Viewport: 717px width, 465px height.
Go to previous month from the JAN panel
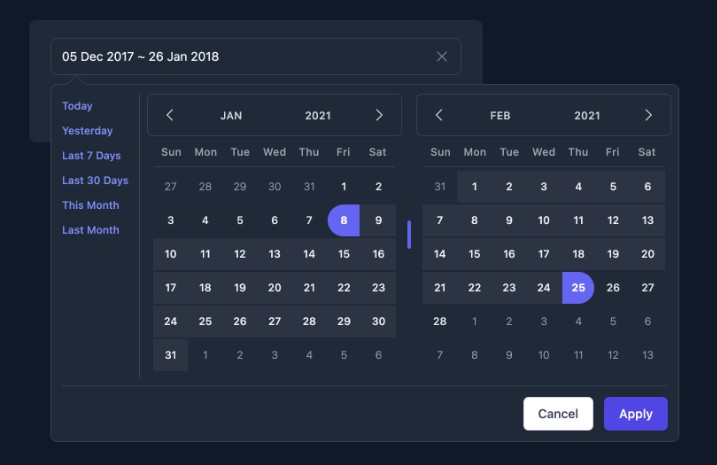click(170, 115)
